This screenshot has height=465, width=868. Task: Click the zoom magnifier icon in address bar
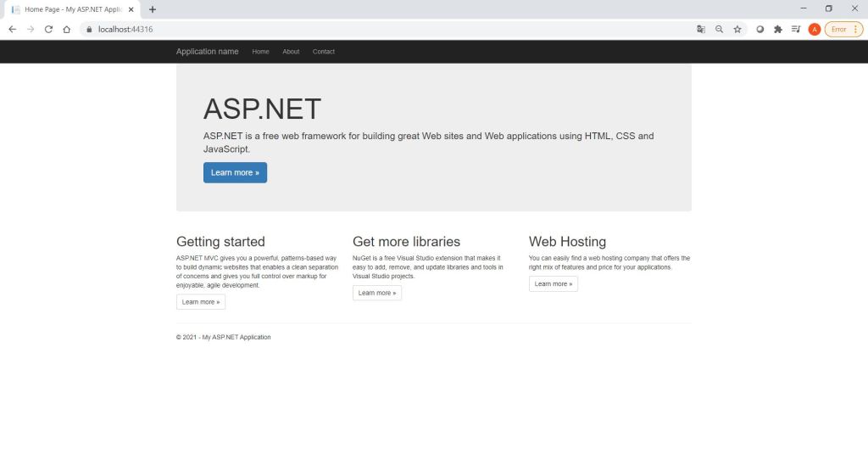coord(720,29)
